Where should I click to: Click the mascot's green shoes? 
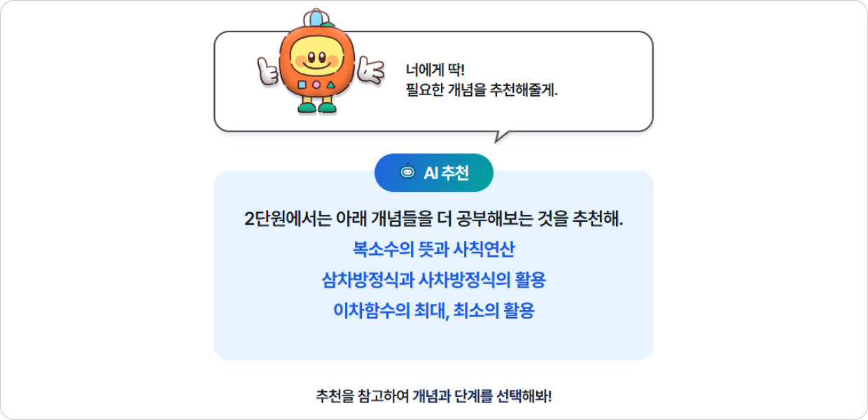317,108
